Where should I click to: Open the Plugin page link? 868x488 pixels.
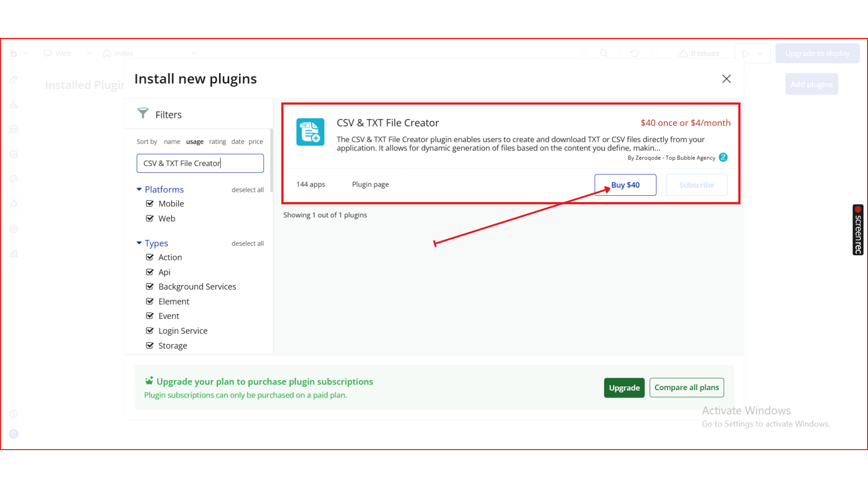coord(370,184)
